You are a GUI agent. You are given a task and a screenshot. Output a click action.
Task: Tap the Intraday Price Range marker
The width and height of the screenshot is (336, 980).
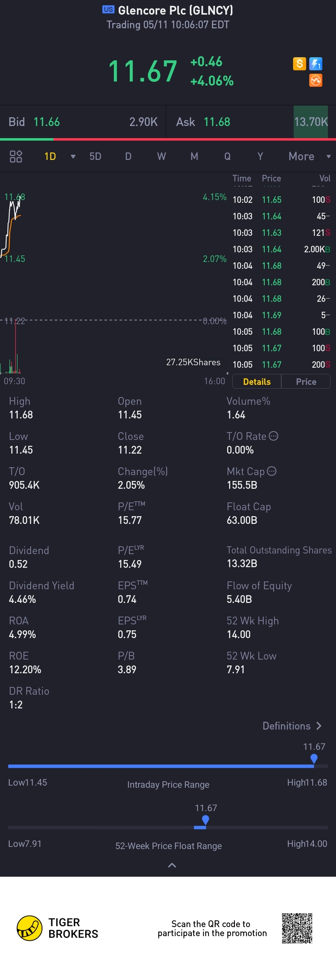point(314,758)
